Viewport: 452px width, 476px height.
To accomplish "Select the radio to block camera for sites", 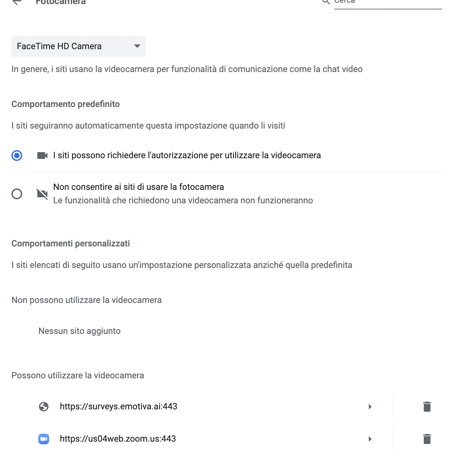I will [x=17, y=194].
